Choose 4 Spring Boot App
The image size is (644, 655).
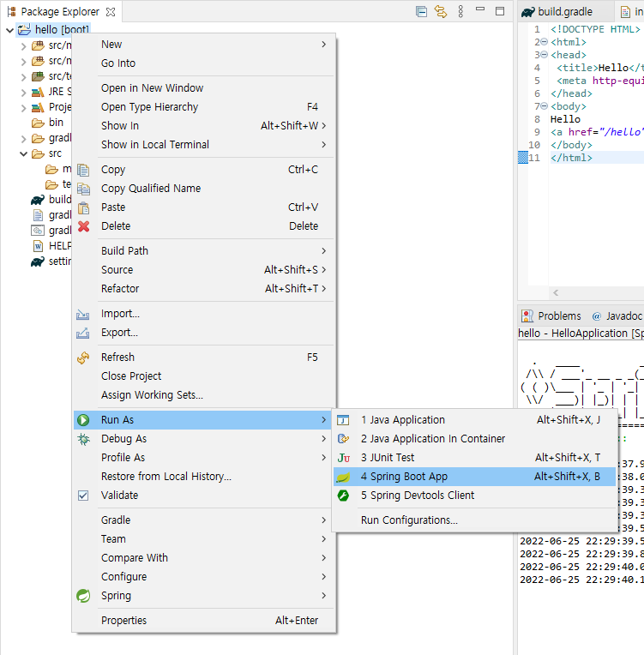point(474,477)
